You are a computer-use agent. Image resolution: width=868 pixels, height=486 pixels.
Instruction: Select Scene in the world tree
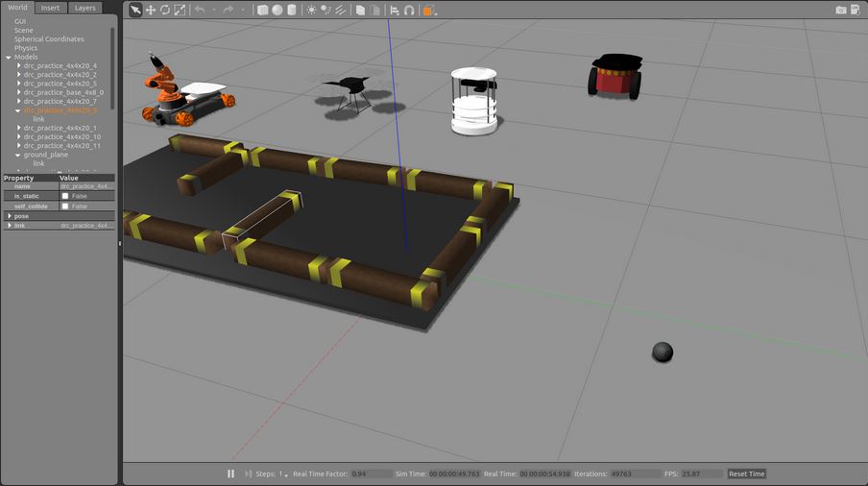click(24, 31)
